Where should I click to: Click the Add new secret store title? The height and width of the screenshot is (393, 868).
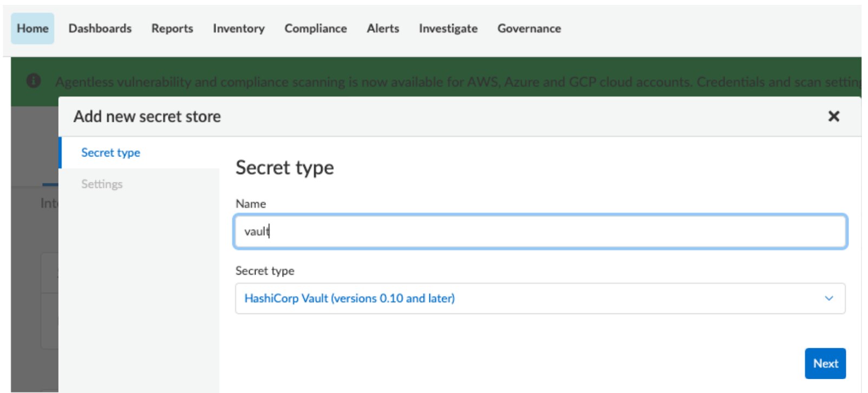(x=147, y=116)
